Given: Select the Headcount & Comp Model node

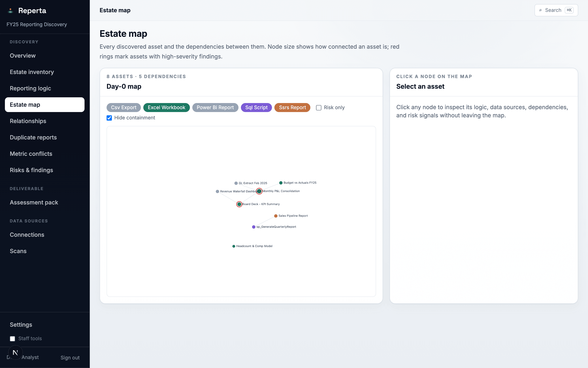Looking at the screenshot, I should (234, 246).
